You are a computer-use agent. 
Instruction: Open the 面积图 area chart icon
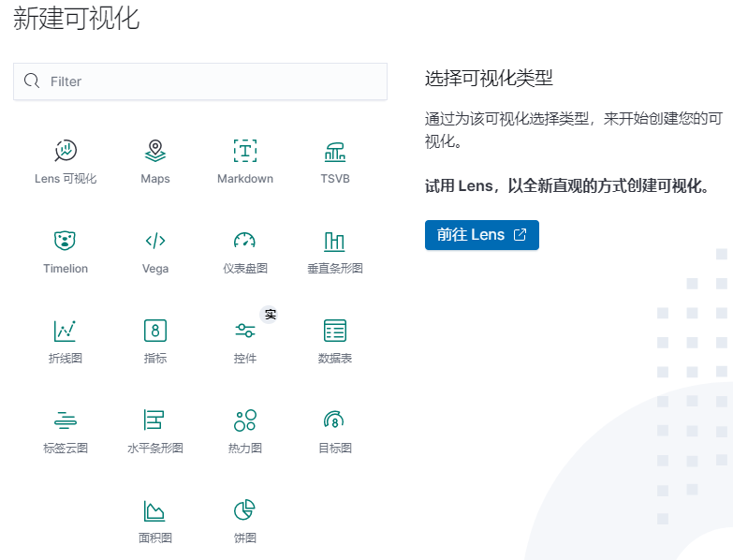[x=154, y=510]
